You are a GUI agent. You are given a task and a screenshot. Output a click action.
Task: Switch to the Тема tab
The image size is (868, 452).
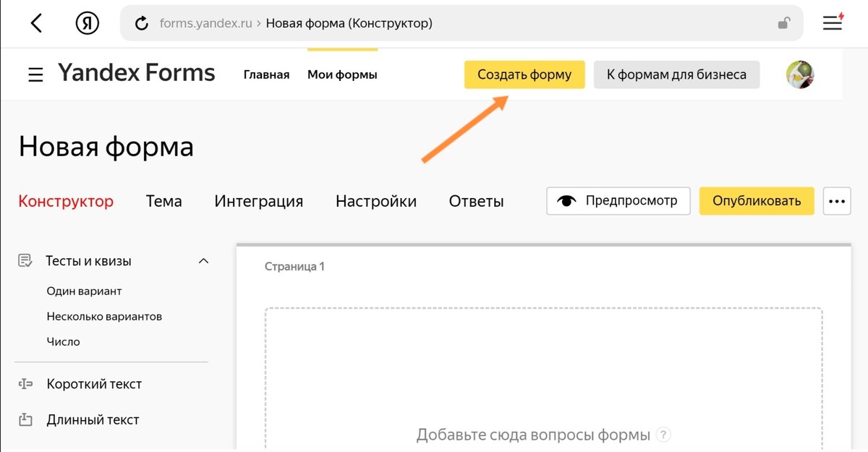click(x=164, y=201)
